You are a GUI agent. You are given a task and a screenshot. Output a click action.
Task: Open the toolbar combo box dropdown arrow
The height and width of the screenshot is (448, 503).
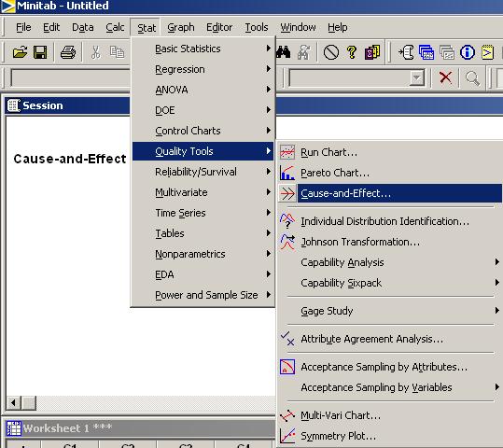[417, 78]
